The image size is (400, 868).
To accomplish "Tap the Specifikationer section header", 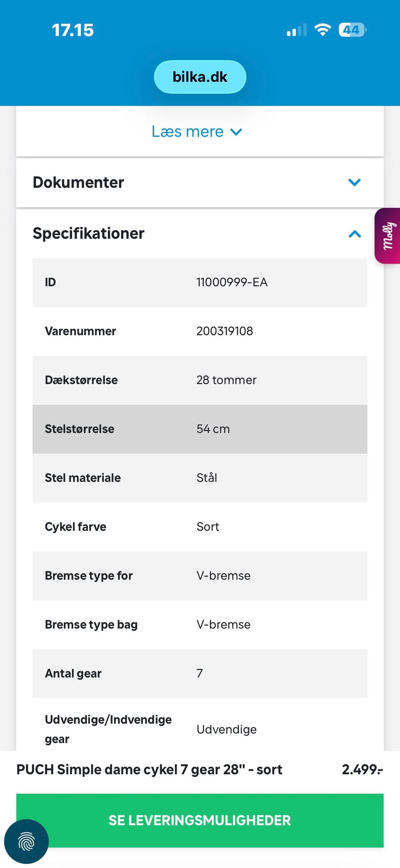I will click(x=88, y=233).
